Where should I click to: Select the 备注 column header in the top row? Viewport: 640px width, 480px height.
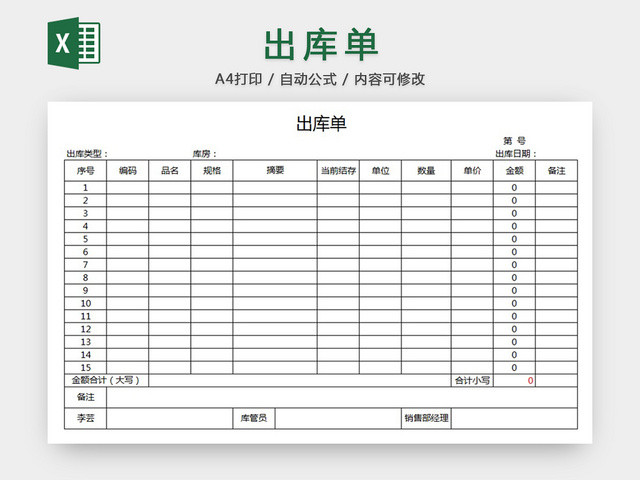(556, 171)
